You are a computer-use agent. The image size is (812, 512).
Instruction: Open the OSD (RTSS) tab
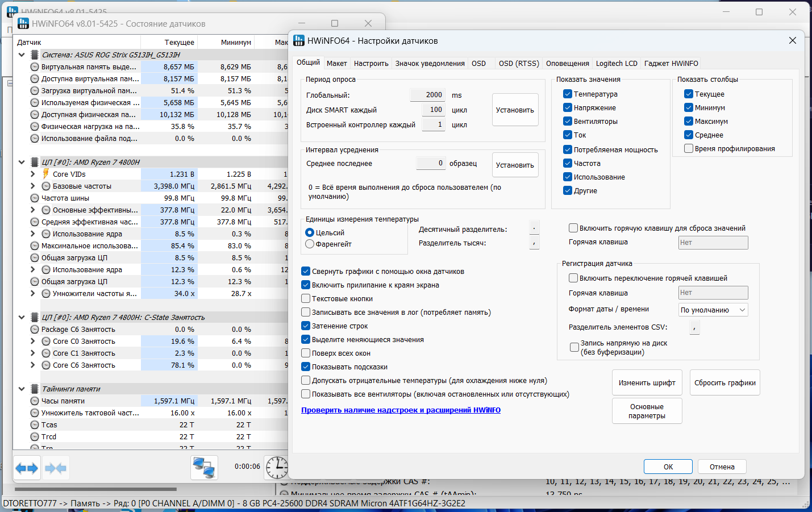pyautogui.click(x=519, y=64)
